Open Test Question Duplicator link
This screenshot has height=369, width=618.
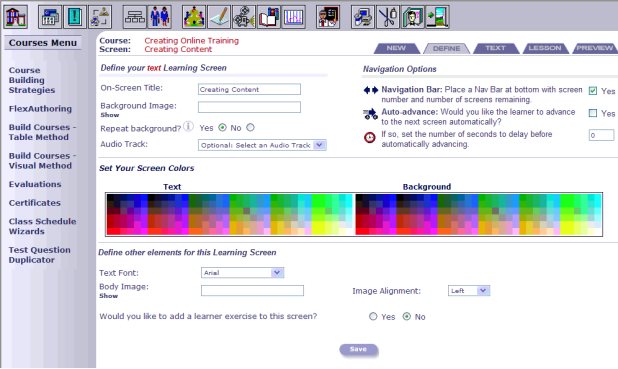pyautogui.click(x=40, y=255)
